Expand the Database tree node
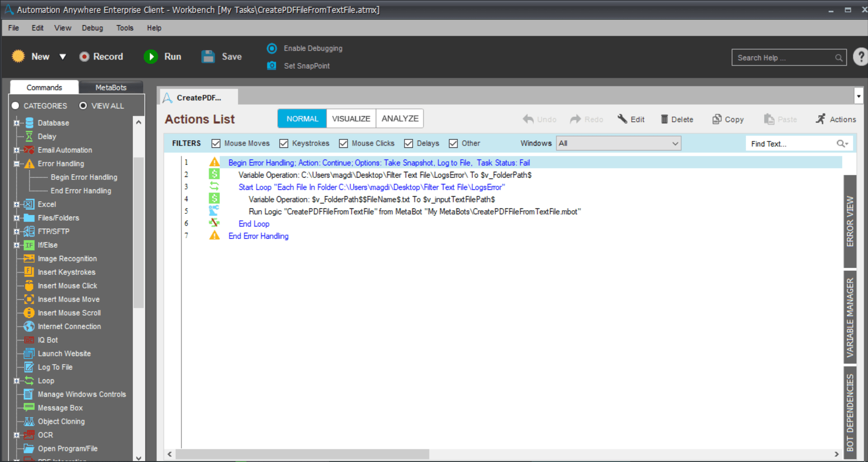 16,123
